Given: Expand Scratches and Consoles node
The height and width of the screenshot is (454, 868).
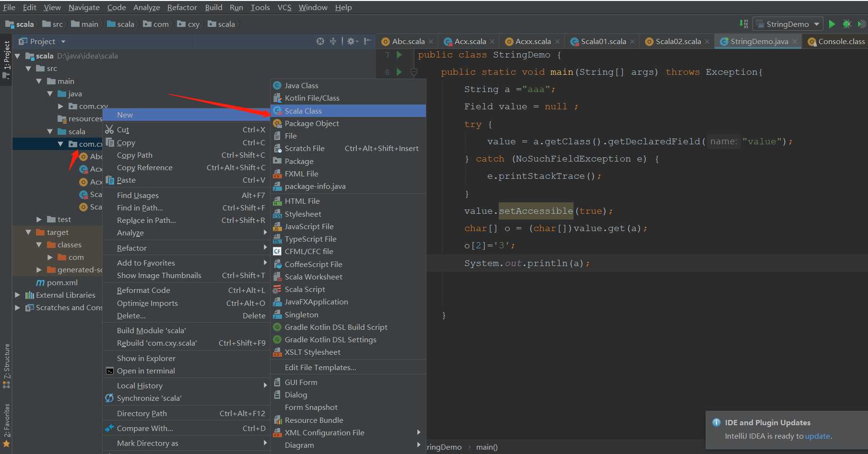Looking at the screenshot, I should pos(18,307).
